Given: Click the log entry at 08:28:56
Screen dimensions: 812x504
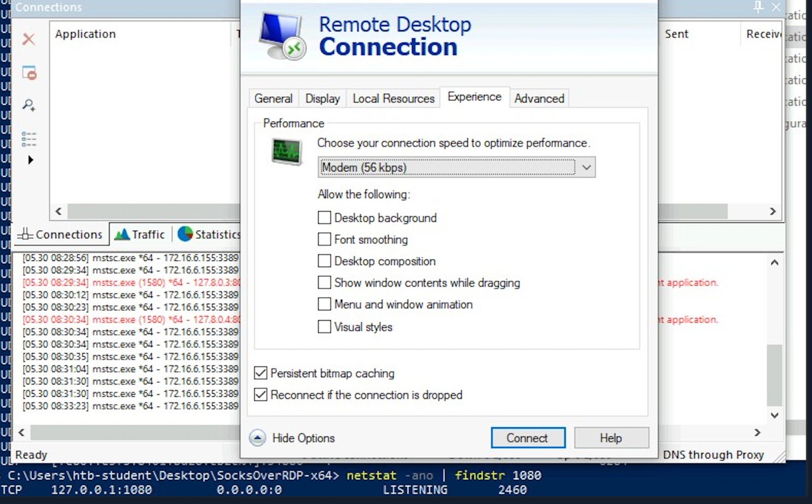Looking at the screenshot, I should tap(131, 258).
